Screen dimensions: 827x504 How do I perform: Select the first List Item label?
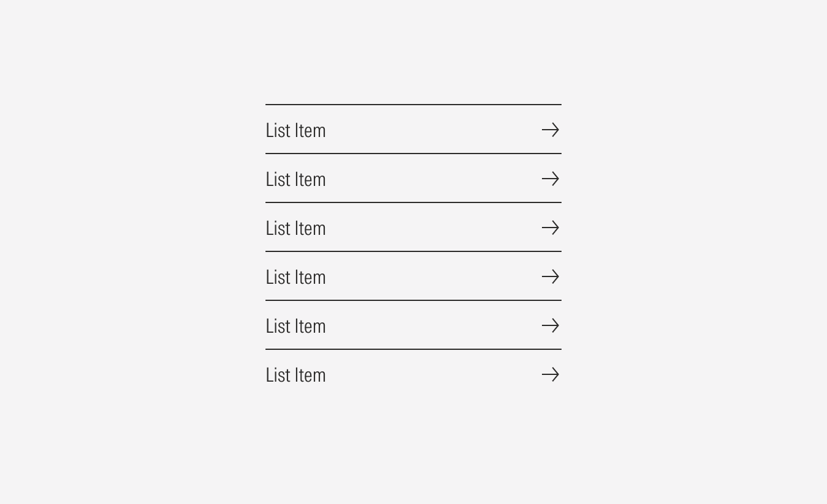click(295, 130)
